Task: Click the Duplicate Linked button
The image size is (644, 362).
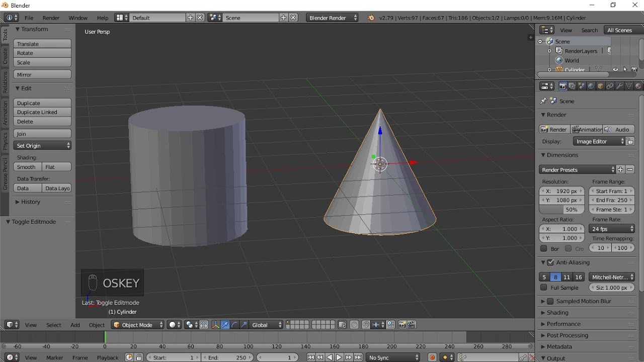Action: click(42, 112)
